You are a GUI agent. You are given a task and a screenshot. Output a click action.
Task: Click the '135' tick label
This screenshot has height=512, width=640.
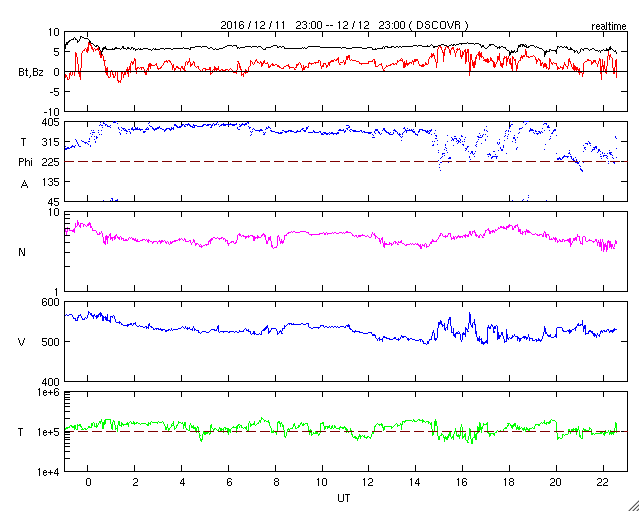[x=51, y=182]
